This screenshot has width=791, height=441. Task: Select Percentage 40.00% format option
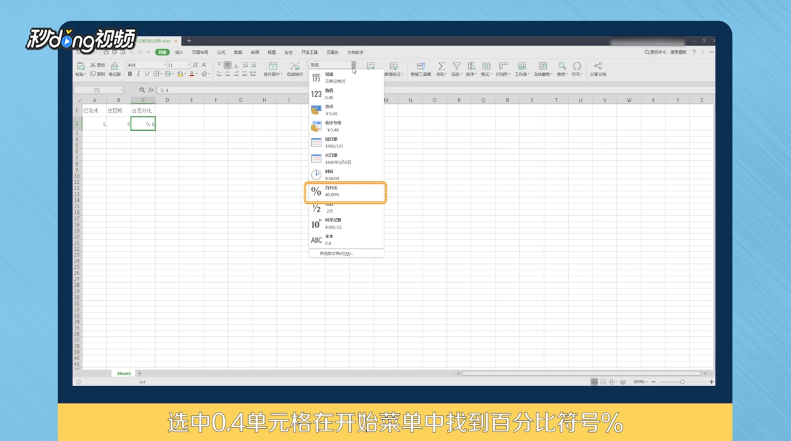346,191
